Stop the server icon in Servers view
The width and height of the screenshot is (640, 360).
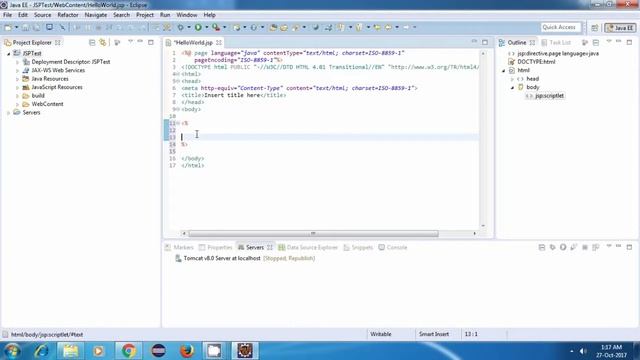[x=584, y=247]
